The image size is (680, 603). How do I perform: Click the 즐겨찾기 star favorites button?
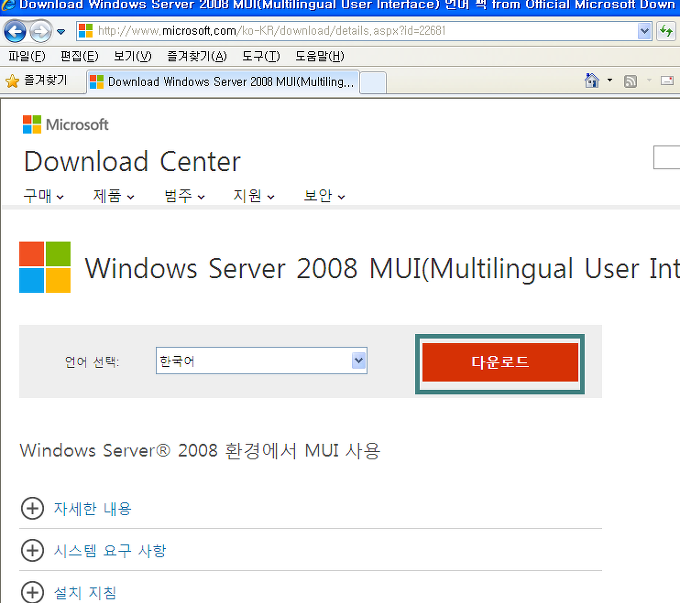click(36, 81)
